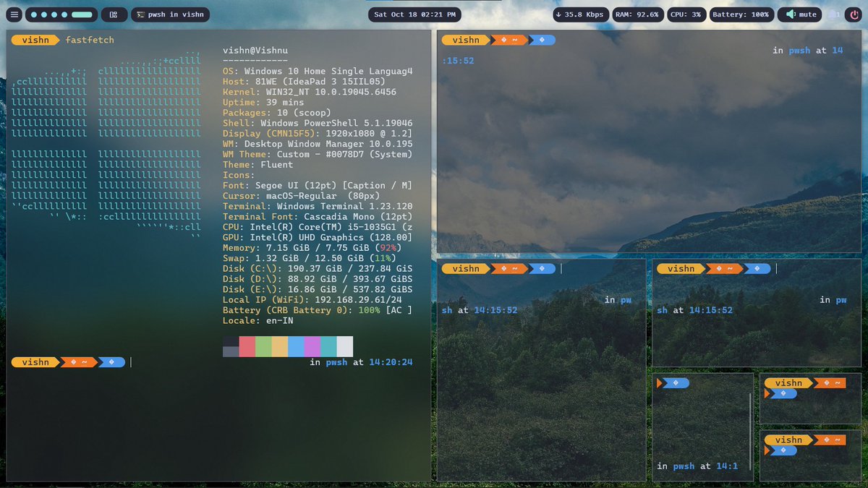Click the 'vishn@Vishnu' header line
Image resolution: width=868 pixels, height=488 pixels.
(255, 51)
